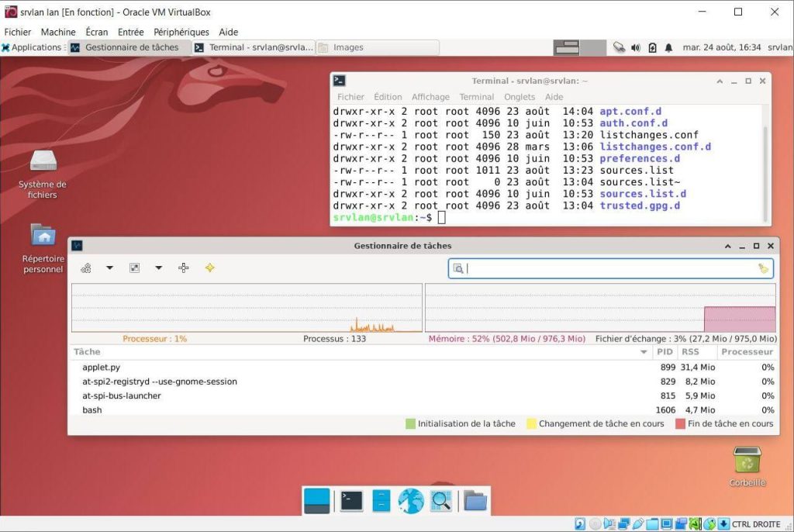Sort processes by the Tâche column
This screenshot has width=794, height=532.
(x=360, y=351)
